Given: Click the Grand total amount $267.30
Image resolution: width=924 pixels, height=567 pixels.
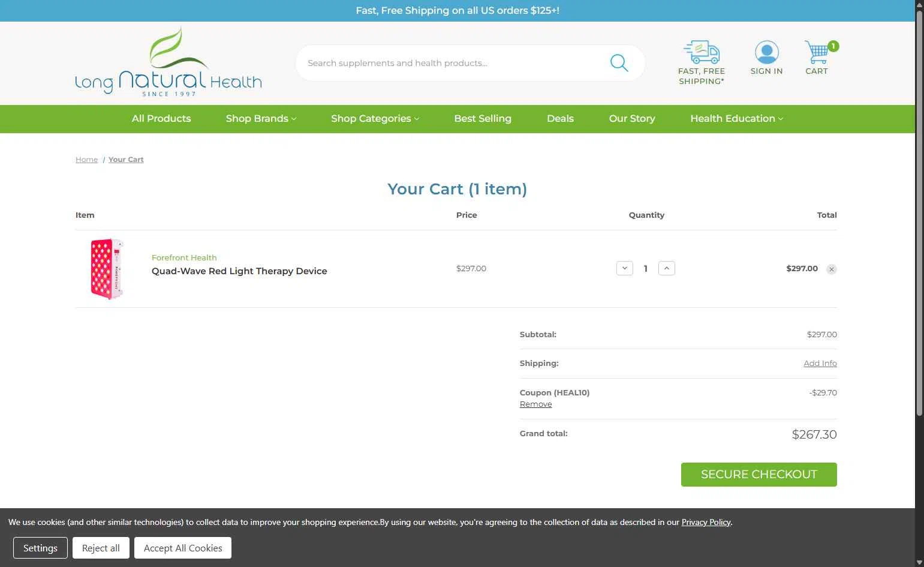Looking at the screenshot, I should tap(814, 434).
